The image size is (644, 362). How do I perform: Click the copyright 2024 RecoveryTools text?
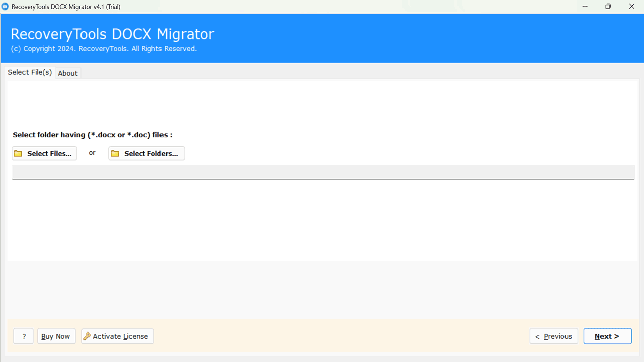click(104, 49)
